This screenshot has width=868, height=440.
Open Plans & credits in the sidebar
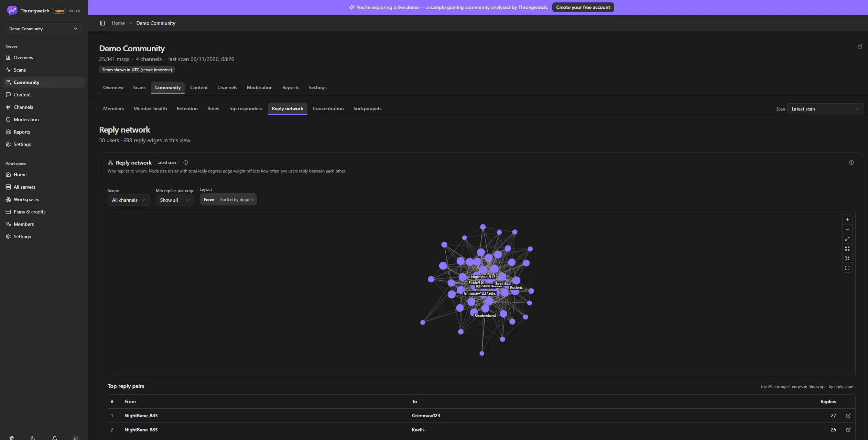pyautogui.click(x=44, y=212)
